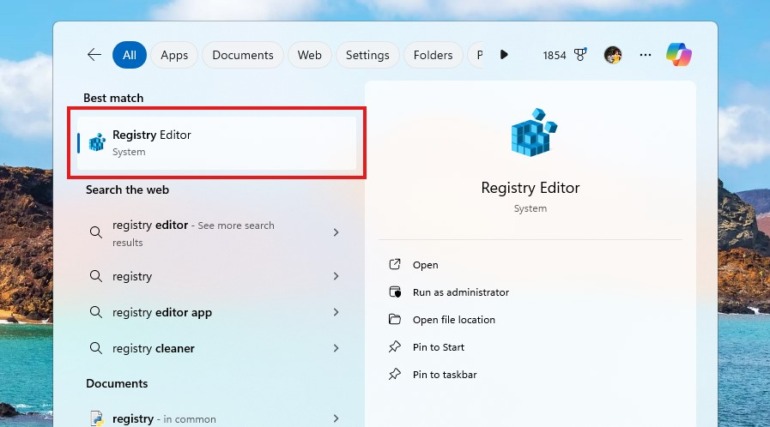Click the Run as administrator shield icon
This screenshot has width=770, height=427.
395,292
